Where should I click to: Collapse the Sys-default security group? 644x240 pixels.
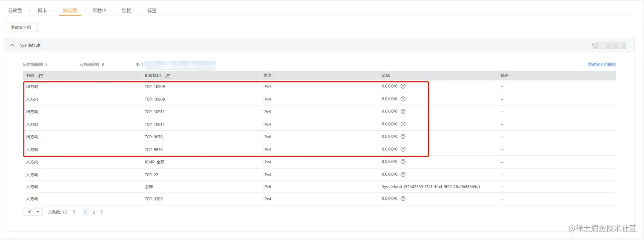[x=12, y=45]
